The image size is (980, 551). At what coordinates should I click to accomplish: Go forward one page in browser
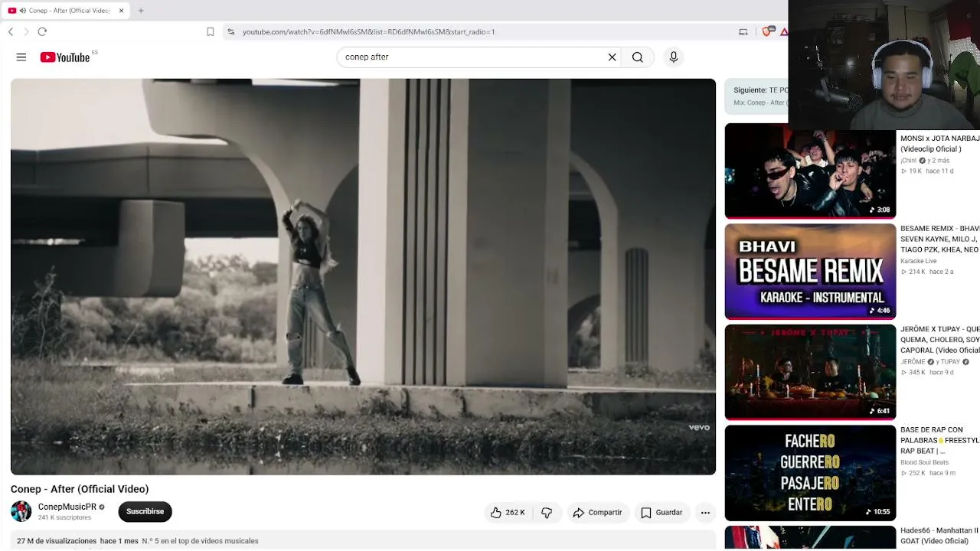pyautogui.click(x=26, y=31)
